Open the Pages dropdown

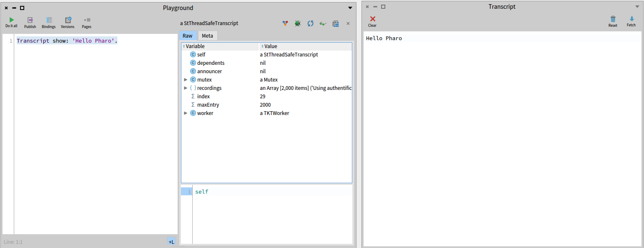click(x=87, y=22)
